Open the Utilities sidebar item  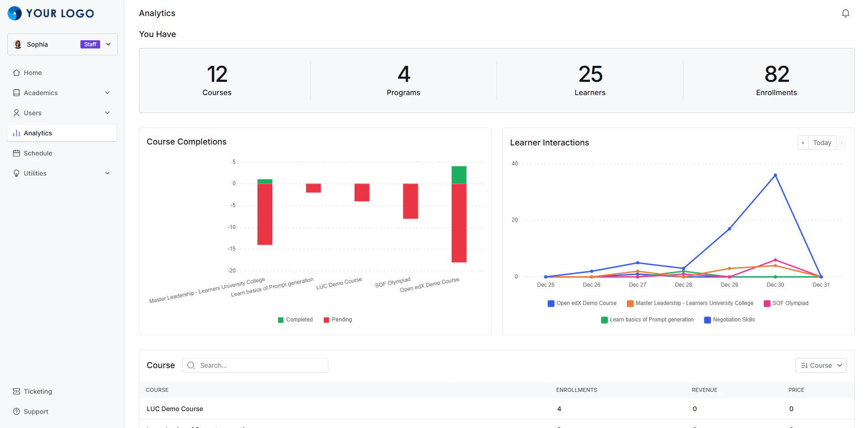point(62,173)
